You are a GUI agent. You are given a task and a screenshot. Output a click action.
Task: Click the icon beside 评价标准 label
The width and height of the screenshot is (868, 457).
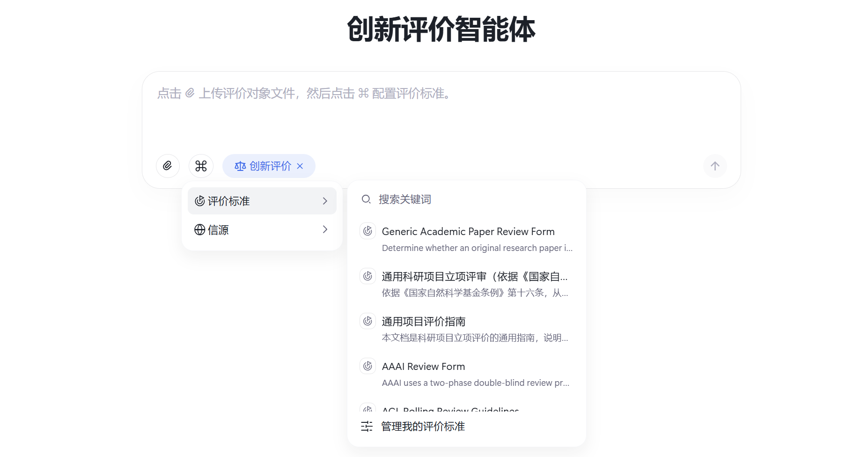pos(200,201)
